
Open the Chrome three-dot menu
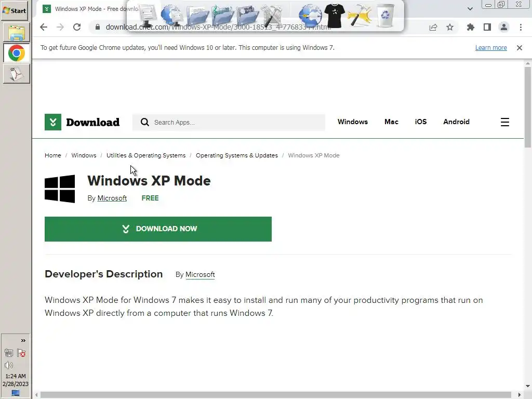tap(521, 27)
